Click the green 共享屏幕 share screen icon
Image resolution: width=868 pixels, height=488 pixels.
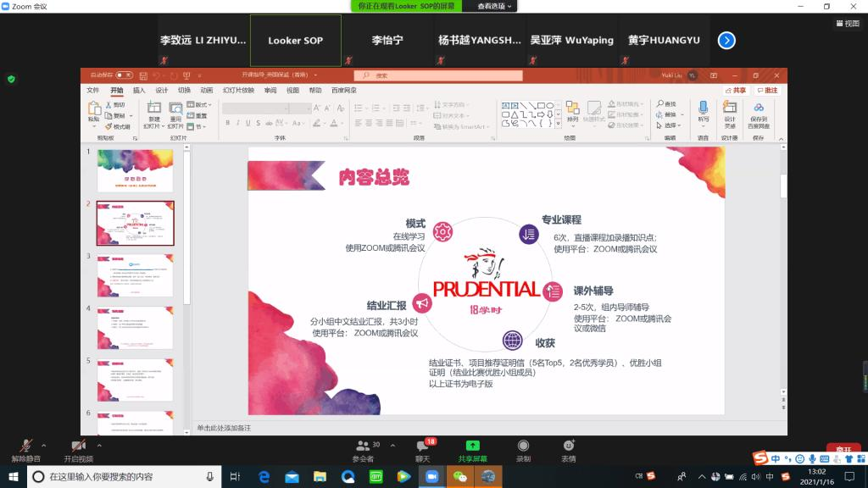coord(472,446)
